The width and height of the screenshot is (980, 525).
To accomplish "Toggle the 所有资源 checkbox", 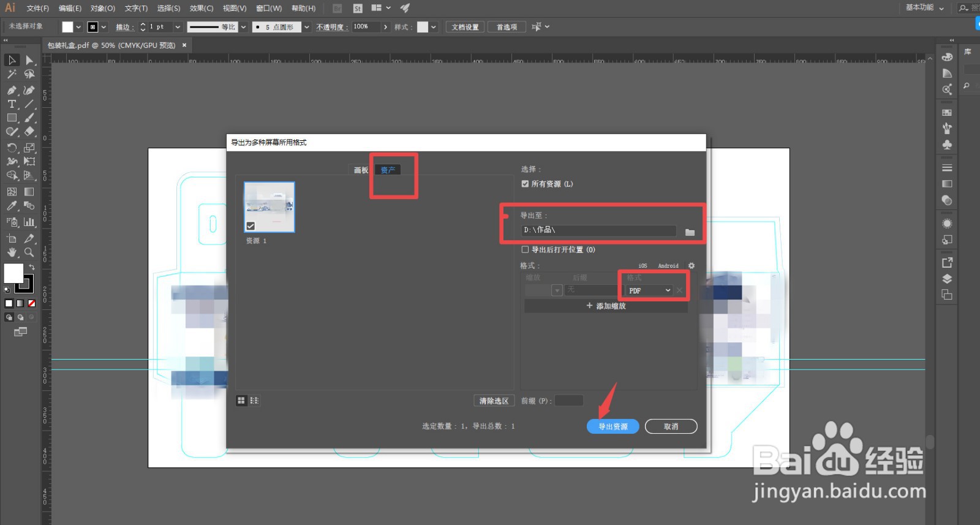I will 525,184.
